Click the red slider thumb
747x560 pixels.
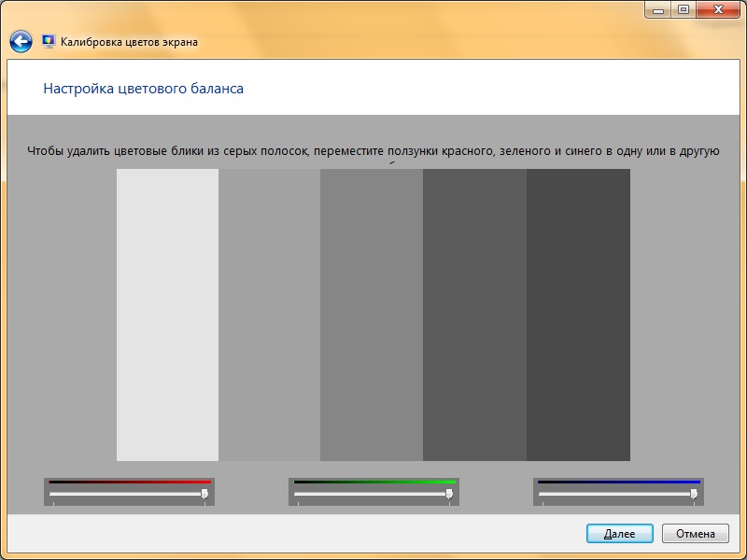click(204, 493)
